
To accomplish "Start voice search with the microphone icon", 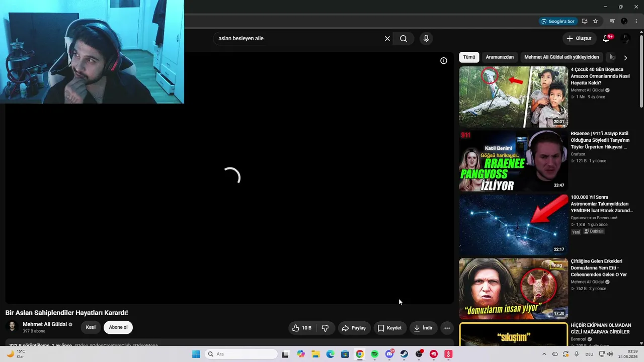I will pos(426,39).
